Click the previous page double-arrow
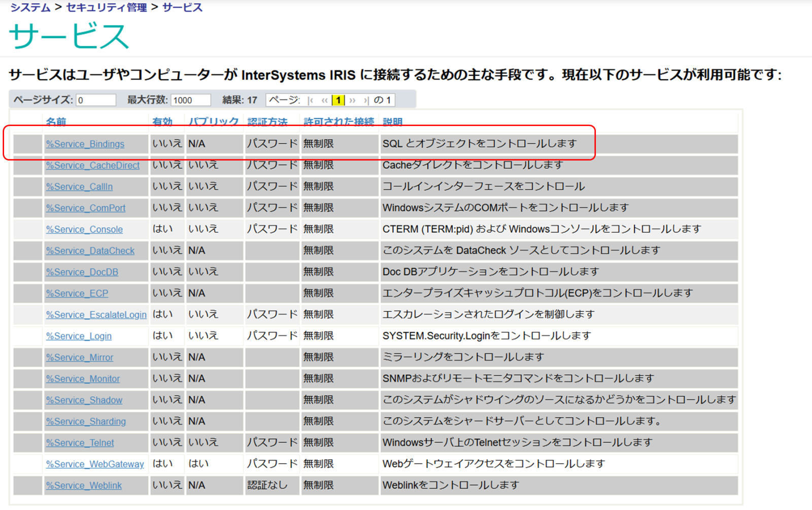The height and width of the screenshot is (510, 812). (x=324, y=101)
